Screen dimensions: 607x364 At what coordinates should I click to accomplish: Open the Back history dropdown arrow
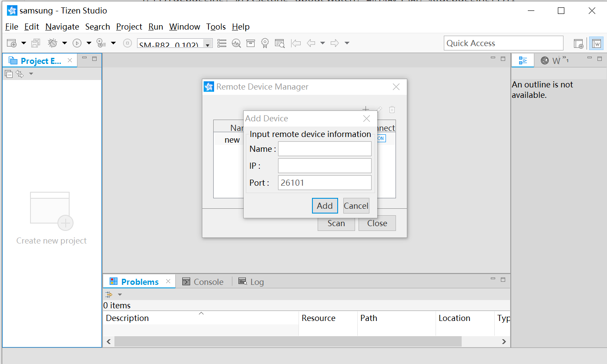[x=322, y=43]
